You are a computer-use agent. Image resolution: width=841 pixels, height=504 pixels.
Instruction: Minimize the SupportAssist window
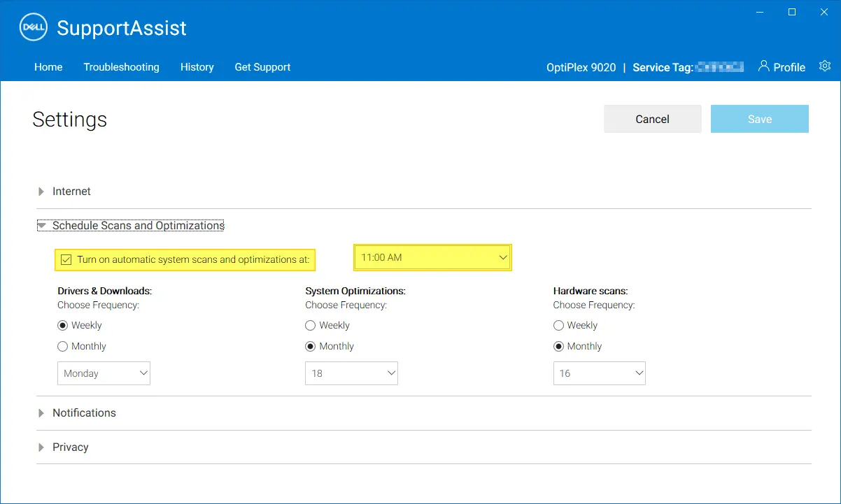click(761, 12)
